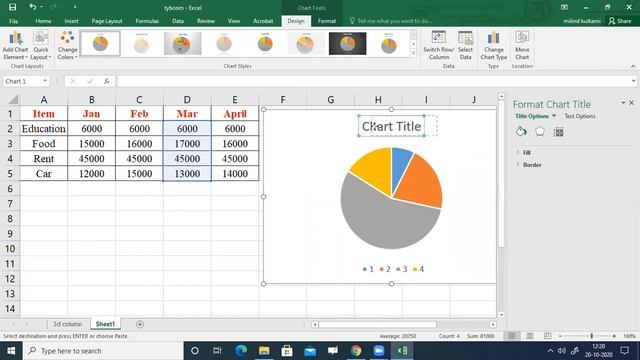Open the Title Options dropdown arrow
The height and width of the screenshot is (360, 640).
click(x=554, y=116)
